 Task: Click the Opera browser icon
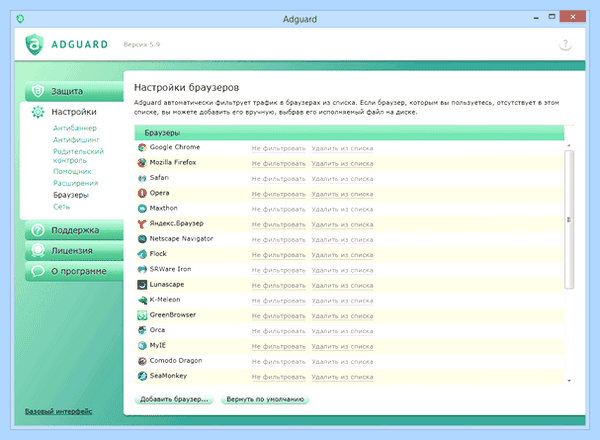(142, 193)
